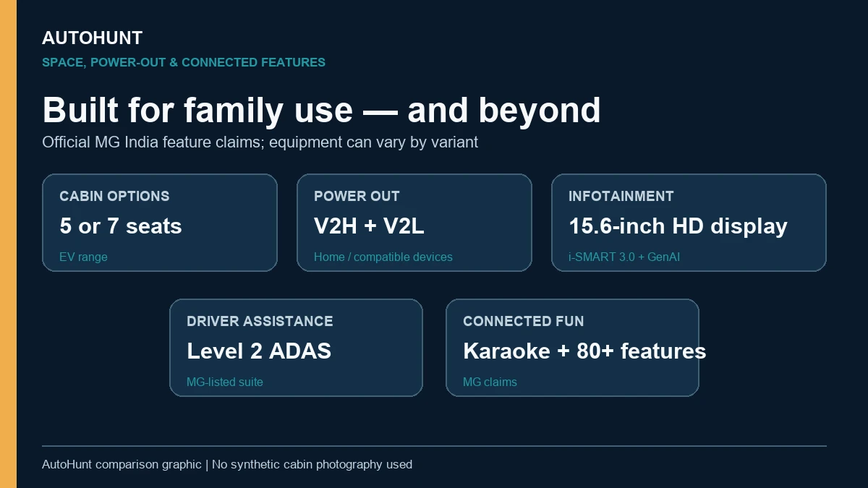Click the 'Level 2 ADAS' text
Screen dimensions: 868x488
point(259,351)
